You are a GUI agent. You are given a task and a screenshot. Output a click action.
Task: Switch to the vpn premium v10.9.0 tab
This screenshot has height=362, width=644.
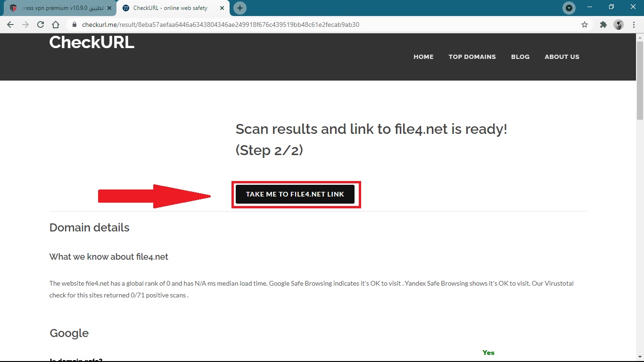57,8
